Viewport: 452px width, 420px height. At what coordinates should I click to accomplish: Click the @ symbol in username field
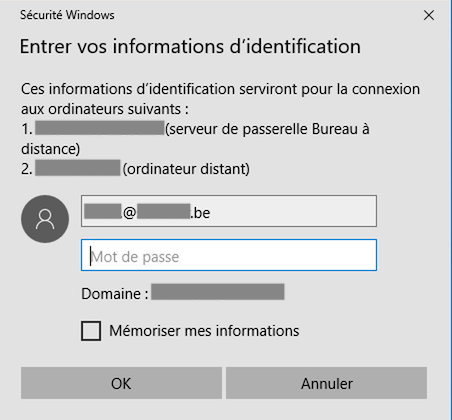pos(129,213)
